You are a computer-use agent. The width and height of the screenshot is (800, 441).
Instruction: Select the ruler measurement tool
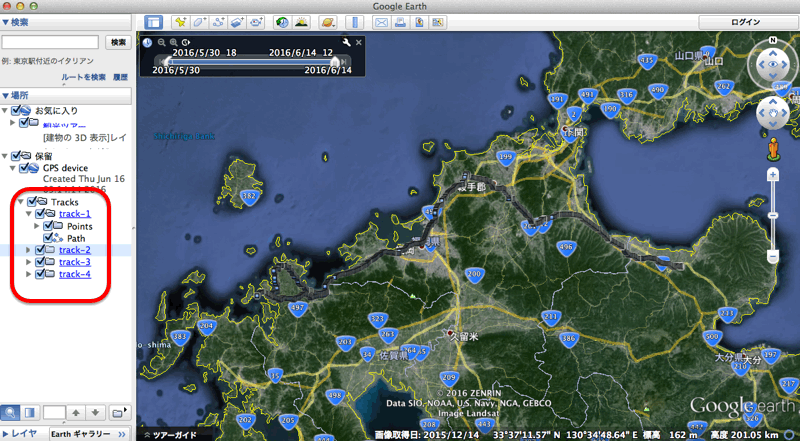point(354,22)
